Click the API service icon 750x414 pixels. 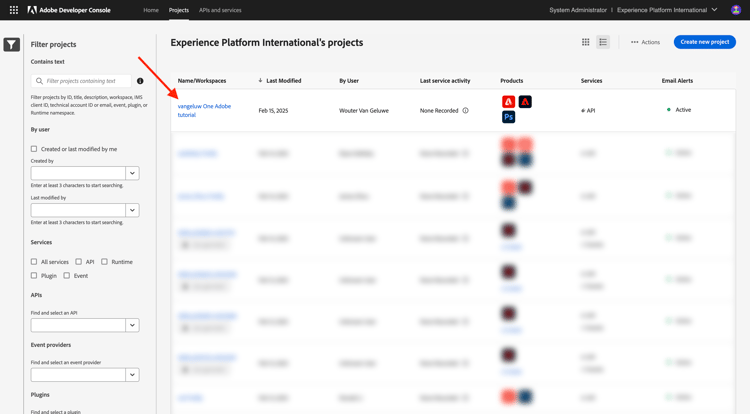pyautogui.click(x=583, y=110)
